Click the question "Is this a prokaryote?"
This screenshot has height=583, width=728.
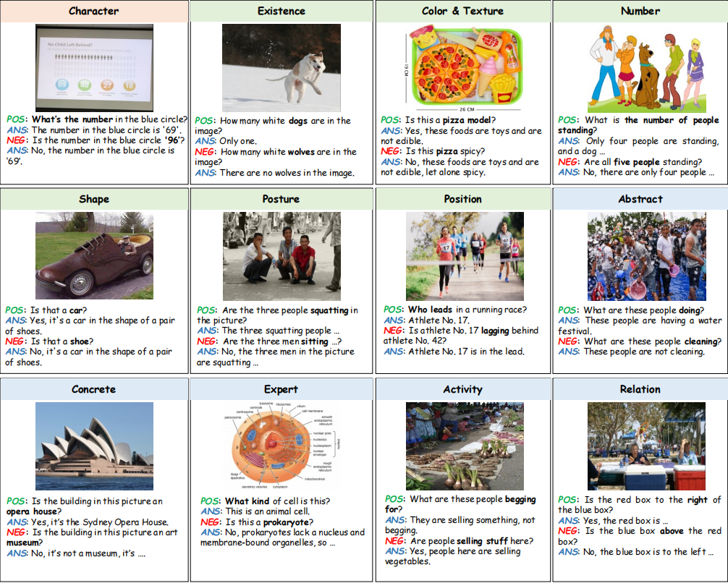(x=269, y=522)
